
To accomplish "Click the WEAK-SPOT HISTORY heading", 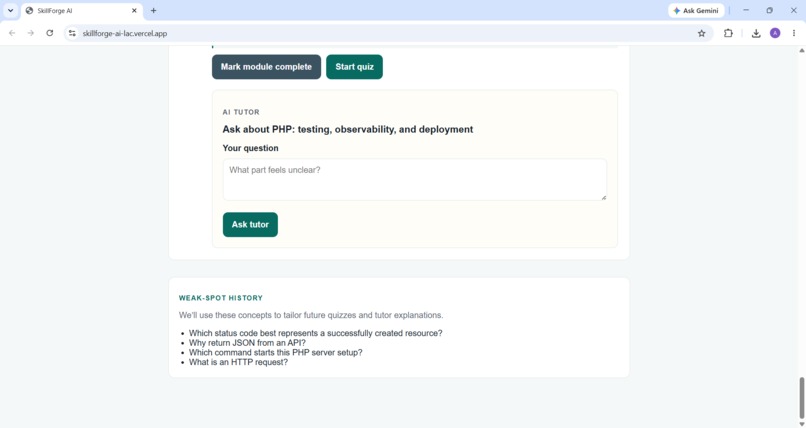I will click(x=221, y=298).
